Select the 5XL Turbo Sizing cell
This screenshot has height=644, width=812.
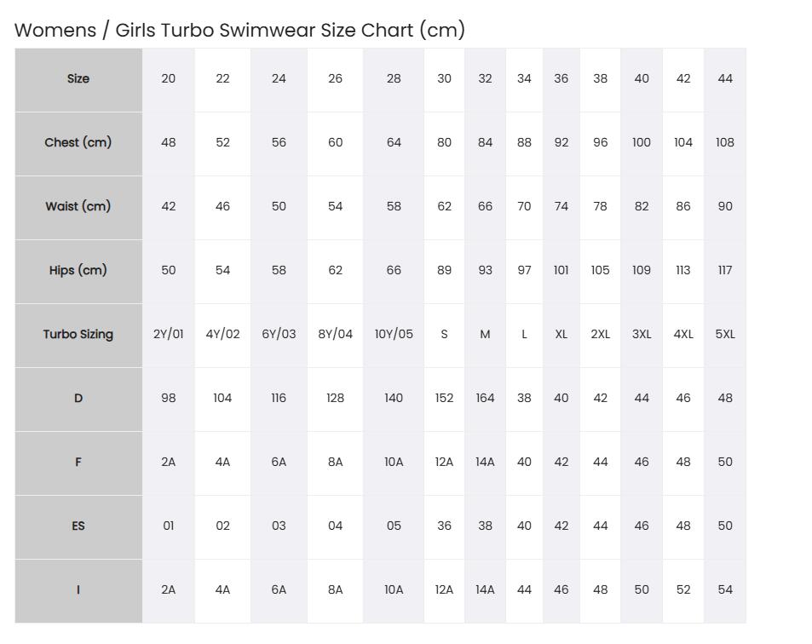pos(725,335)
